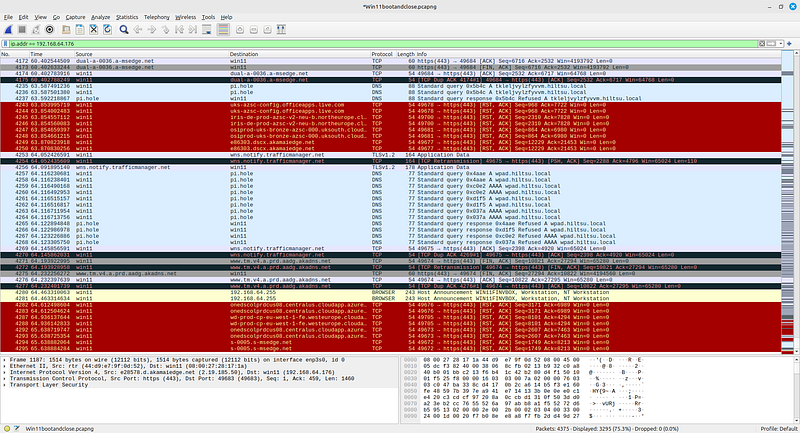Image resolution: width=800 pixels, height=433 pixels.
Task: Reset text to normal size icon
Action: coord(267,30)
